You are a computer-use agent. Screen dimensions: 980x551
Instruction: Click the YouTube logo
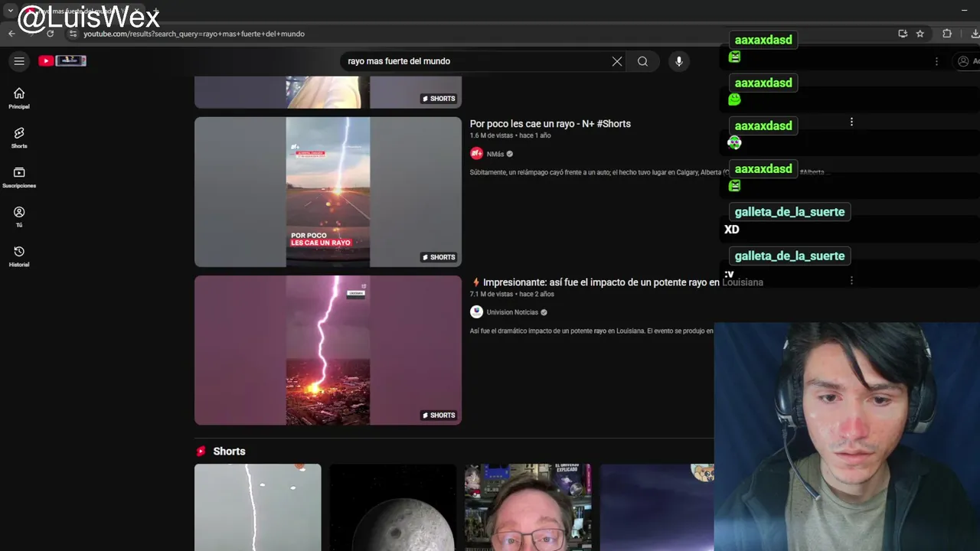63,60
